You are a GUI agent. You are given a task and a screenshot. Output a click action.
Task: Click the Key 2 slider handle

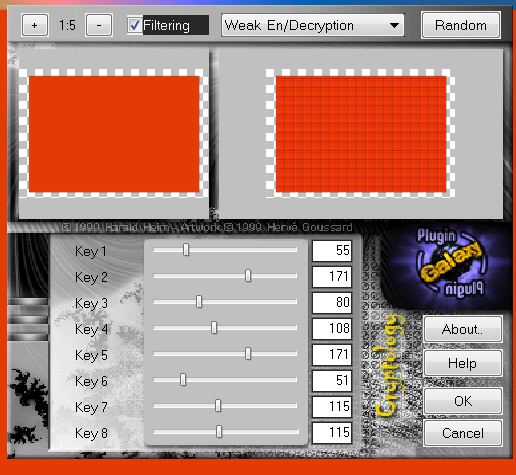click(x=248, y=276)
